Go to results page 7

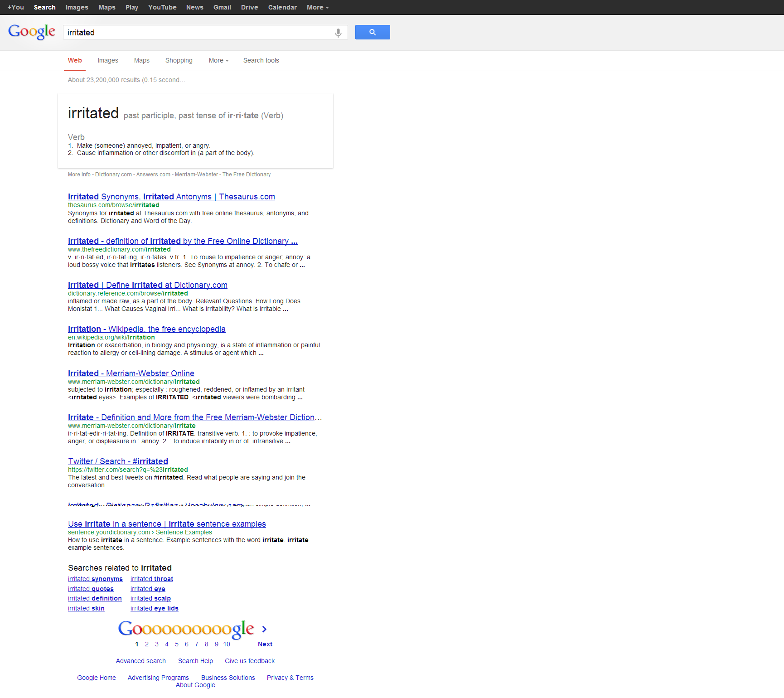pyautogui.click(x=197, y=644)
